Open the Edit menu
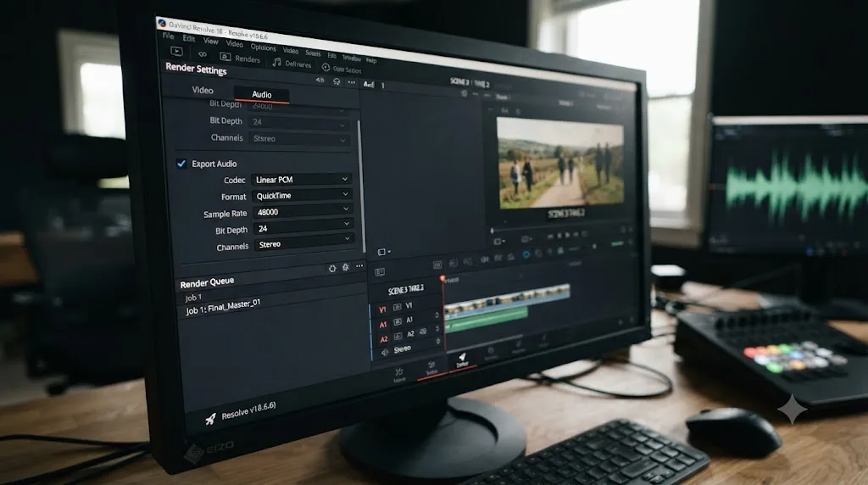The width and height of the screenshot is (868, 485). (x=189, y=38)
